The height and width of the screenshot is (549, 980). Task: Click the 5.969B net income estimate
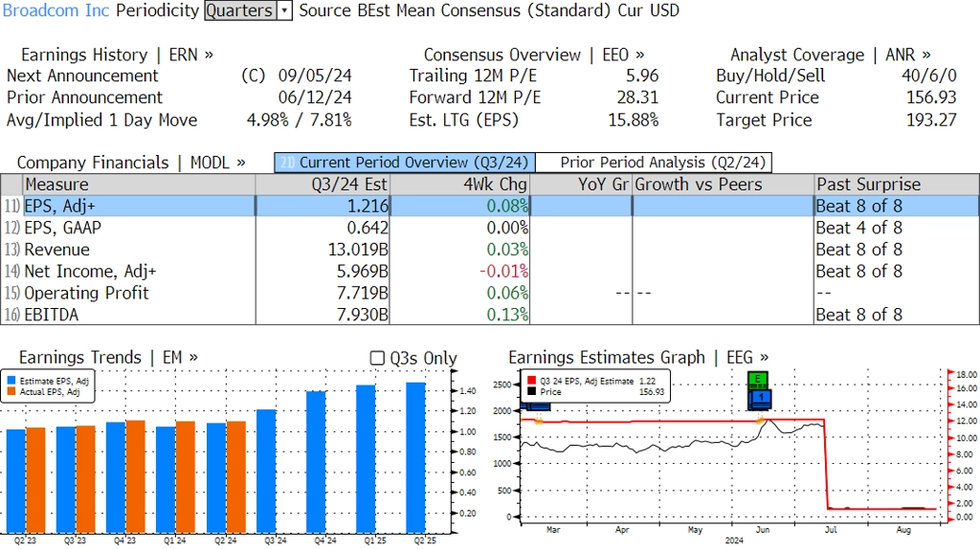click(363, 272)
